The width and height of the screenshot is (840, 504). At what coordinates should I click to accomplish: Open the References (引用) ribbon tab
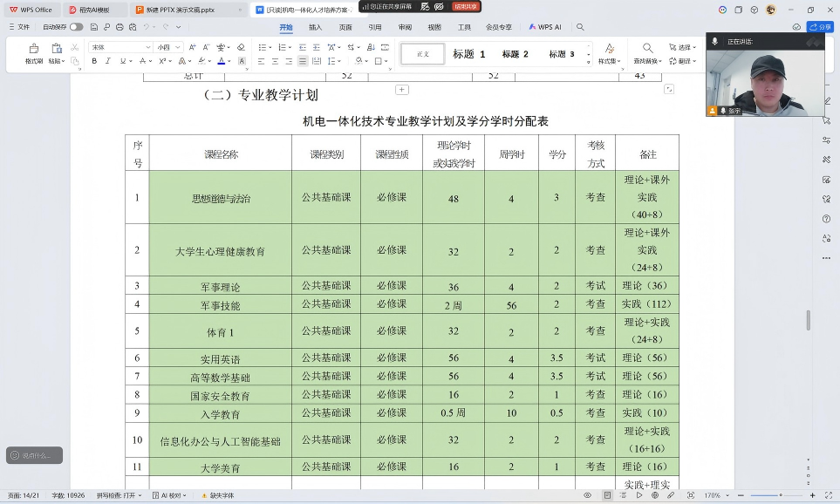374,27
